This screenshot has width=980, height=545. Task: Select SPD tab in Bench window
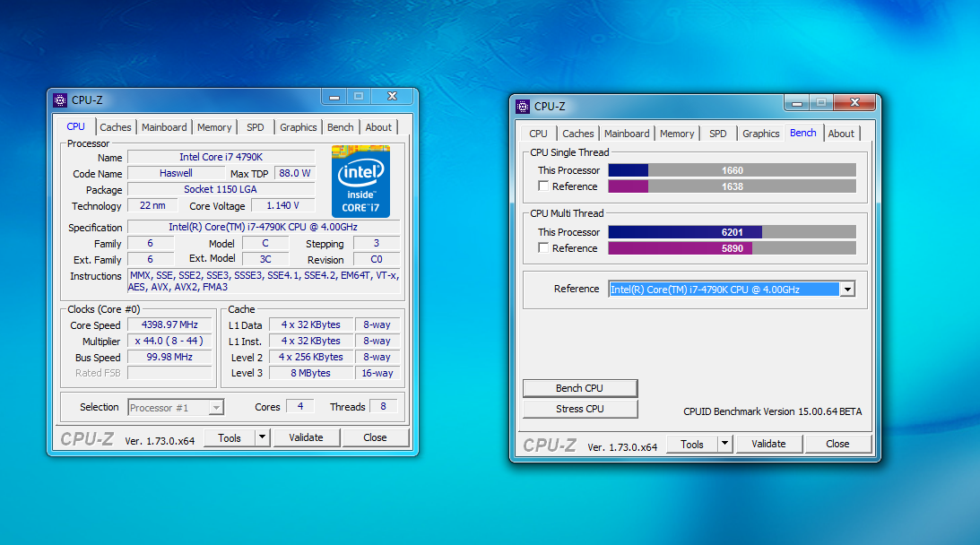(718, 134)
